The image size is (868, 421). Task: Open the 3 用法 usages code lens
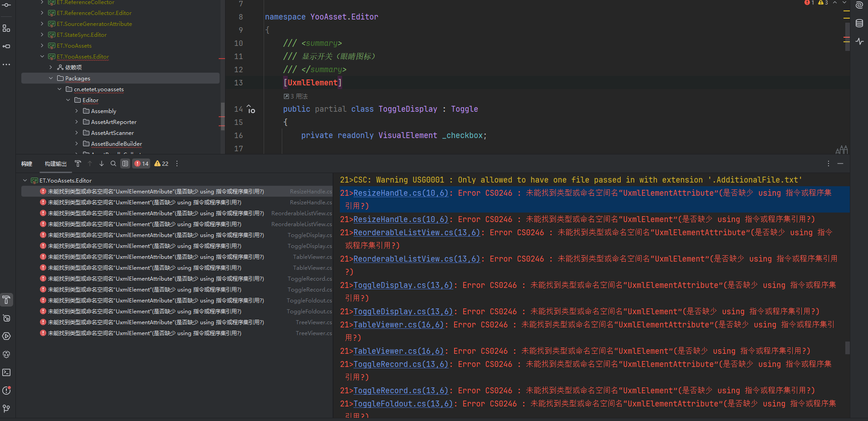(296, 96)
